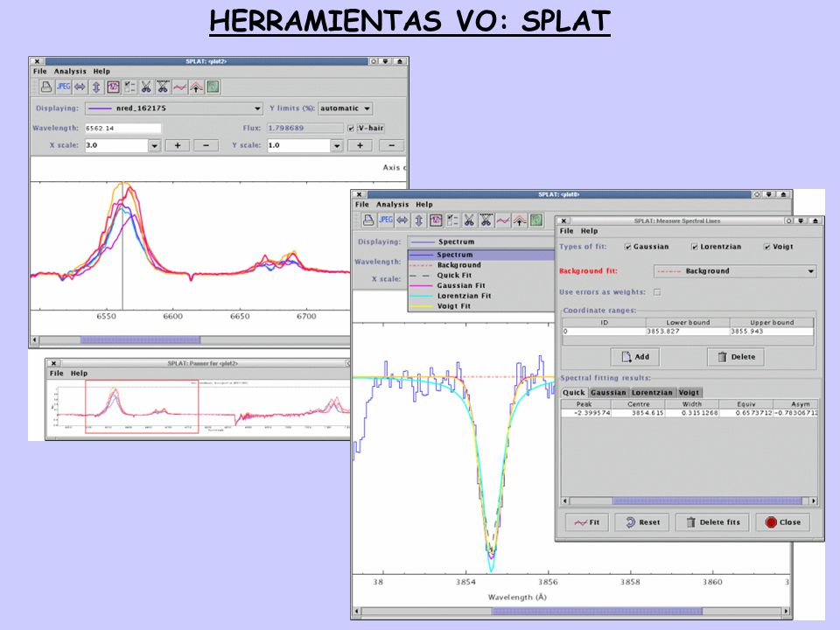Viewport: 840px width, 630px height.
Task: Click horizontal fit-width arrows icon in plot2 toolbar
Action: (x=80, y=87)
